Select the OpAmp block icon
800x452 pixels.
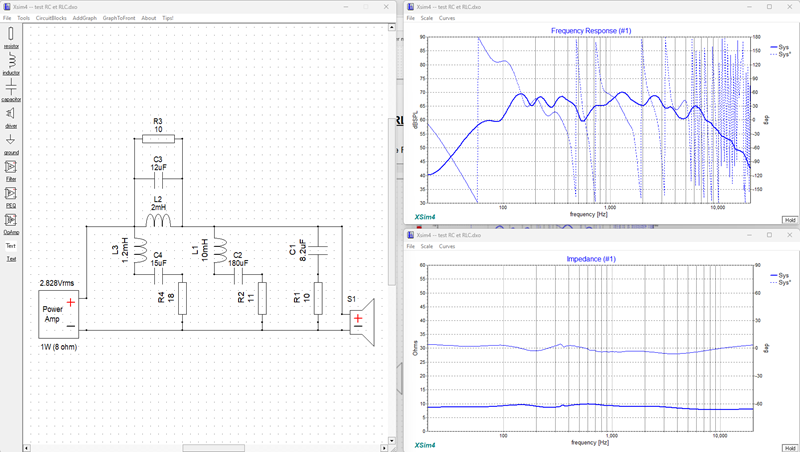[x=11, y=223]
